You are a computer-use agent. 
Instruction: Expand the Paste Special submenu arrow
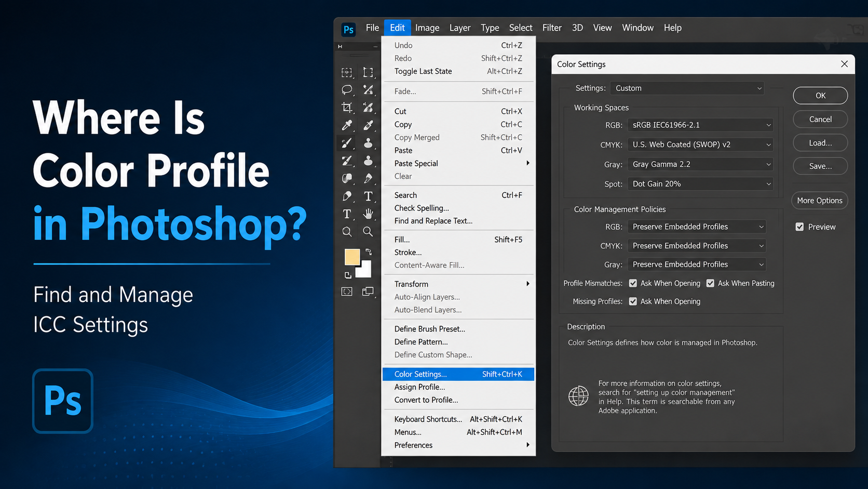tap(528, 163)
